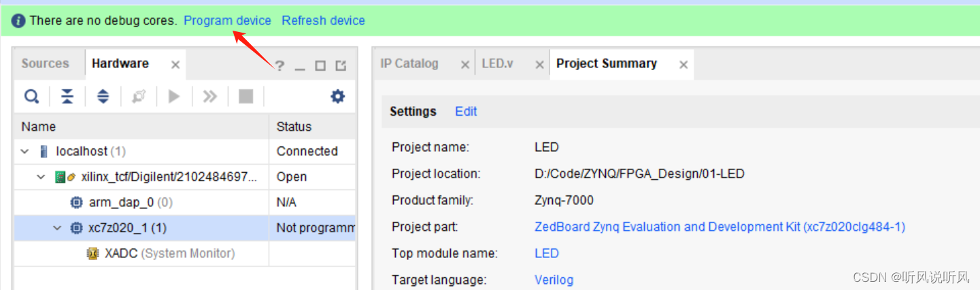Click the Collapse All toolbar icon
This screenshot has width=980, height=290.
coord(67,97)
